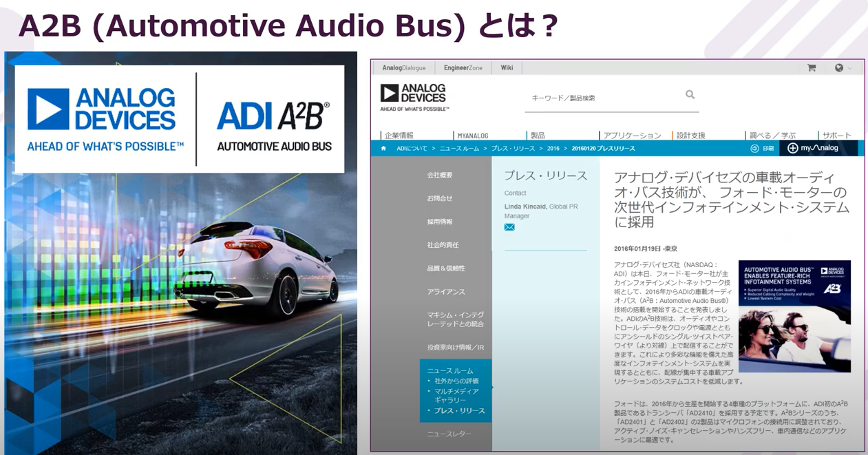Open ニュースレター in sidebar

(x=449, y=434)
